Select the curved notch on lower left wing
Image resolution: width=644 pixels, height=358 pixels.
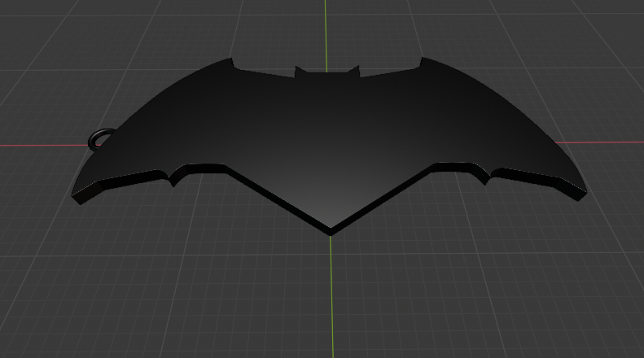[177, 176]
